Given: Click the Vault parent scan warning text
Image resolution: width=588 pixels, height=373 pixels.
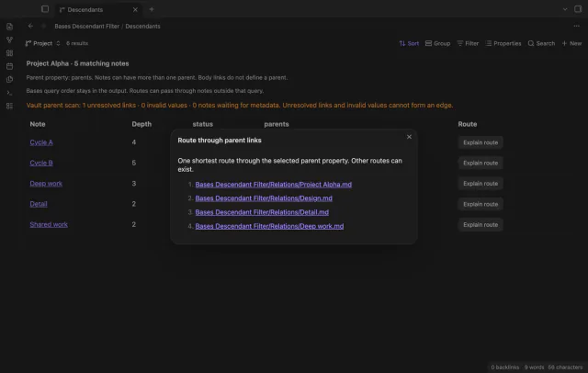Looking at the screenshot, I should point(240,106).
